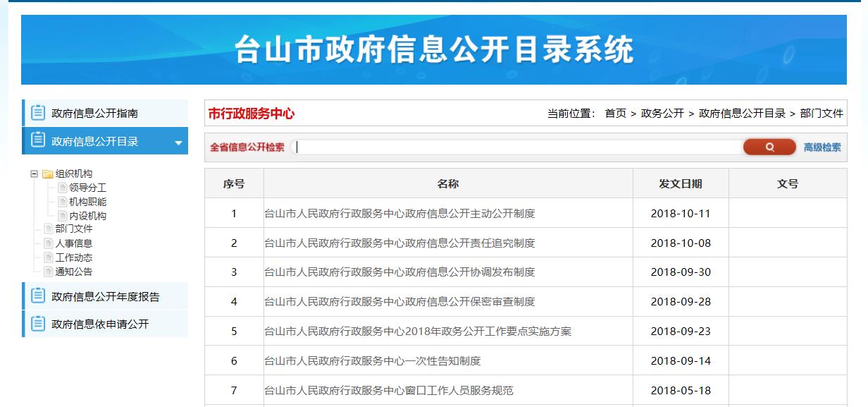Open 政府信息依申请公开 menu item

click(x=105, y=324)
